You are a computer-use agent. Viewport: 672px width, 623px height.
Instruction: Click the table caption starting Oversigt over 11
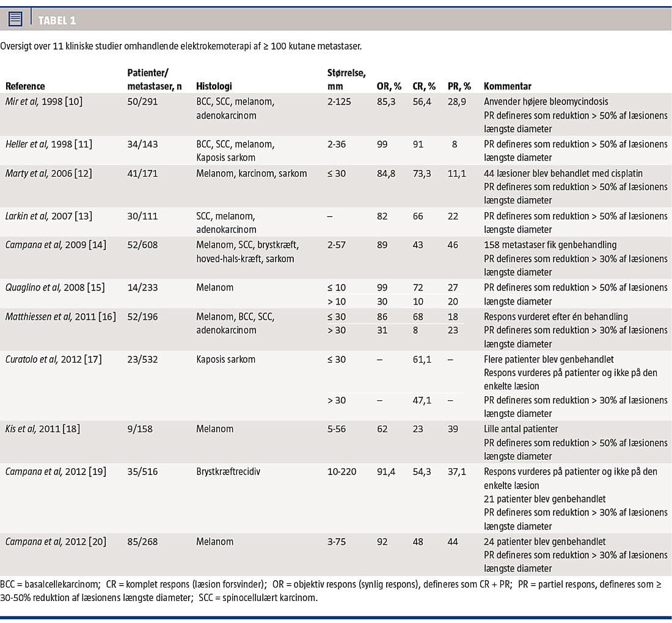181,46
